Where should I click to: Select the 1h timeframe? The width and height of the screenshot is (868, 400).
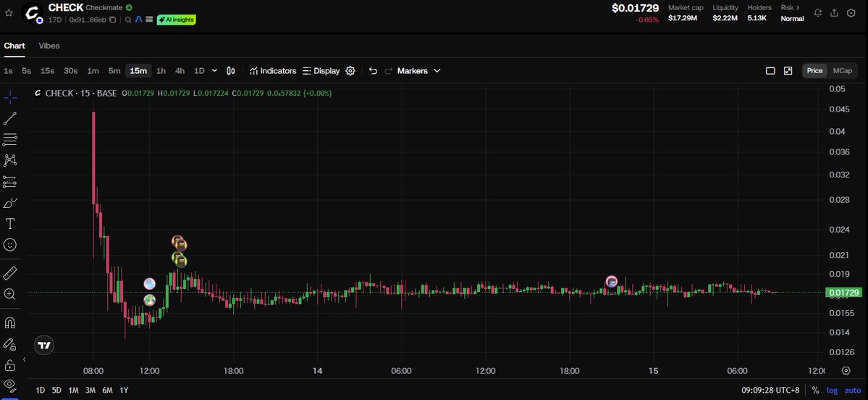[161, 71]
